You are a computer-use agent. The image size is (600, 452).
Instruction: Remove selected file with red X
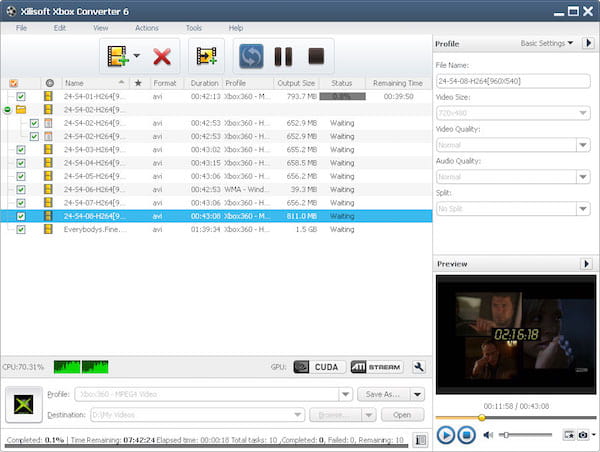tap(162, 57)
